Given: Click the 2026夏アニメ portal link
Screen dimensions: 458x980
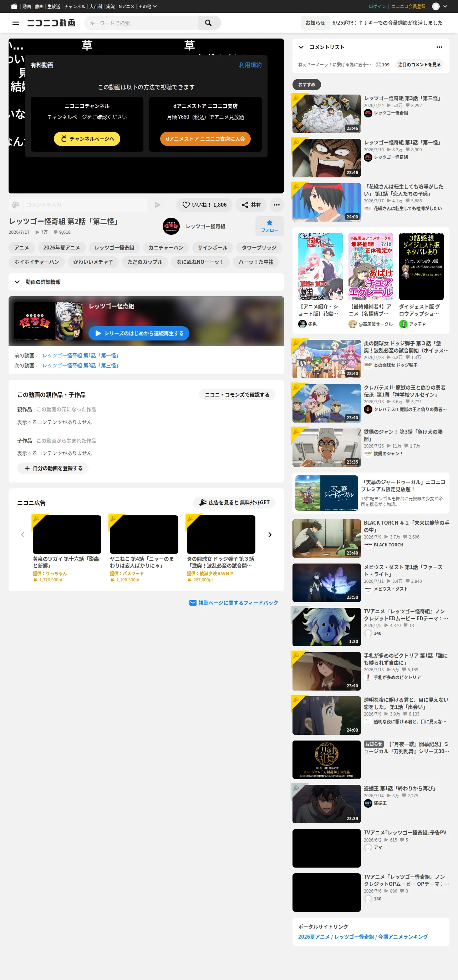Looking at the screenshot, I should pos(314,936).
